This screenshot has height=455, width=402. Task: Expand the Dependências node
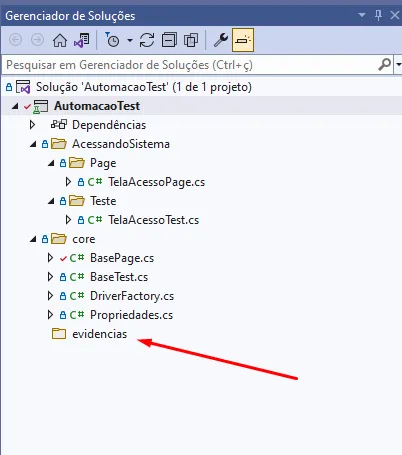tap(33, 125)
